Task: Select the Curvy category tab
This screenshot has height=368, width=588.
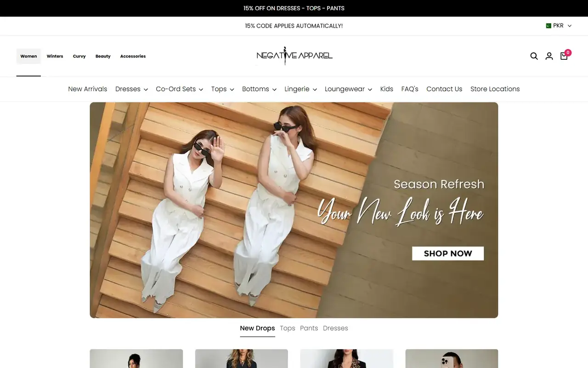Action: 79,56
